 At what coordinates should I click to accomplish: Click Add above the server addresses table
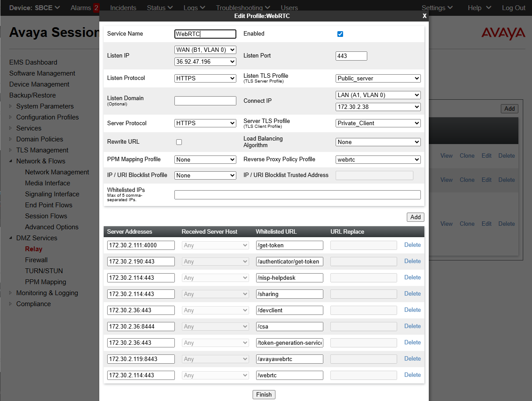click(x=415, y=217)
